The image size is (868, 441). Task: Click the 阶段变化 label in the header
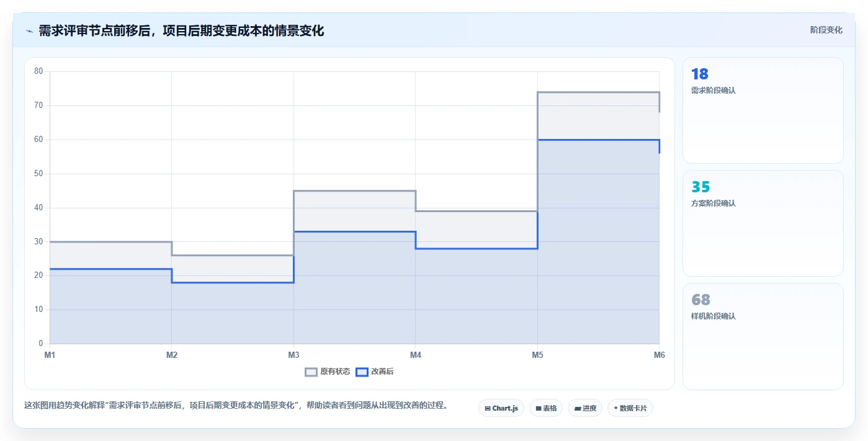pyautogui.click(x=826, y=30)
